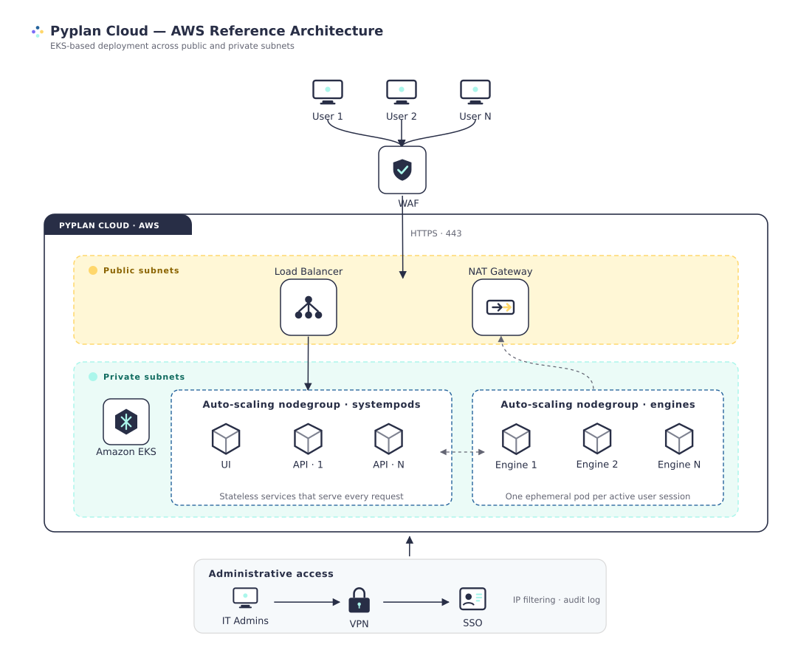Click the subtitle about EKS-based deployment
Screen dimensions: 812x650
coord(172,46)
